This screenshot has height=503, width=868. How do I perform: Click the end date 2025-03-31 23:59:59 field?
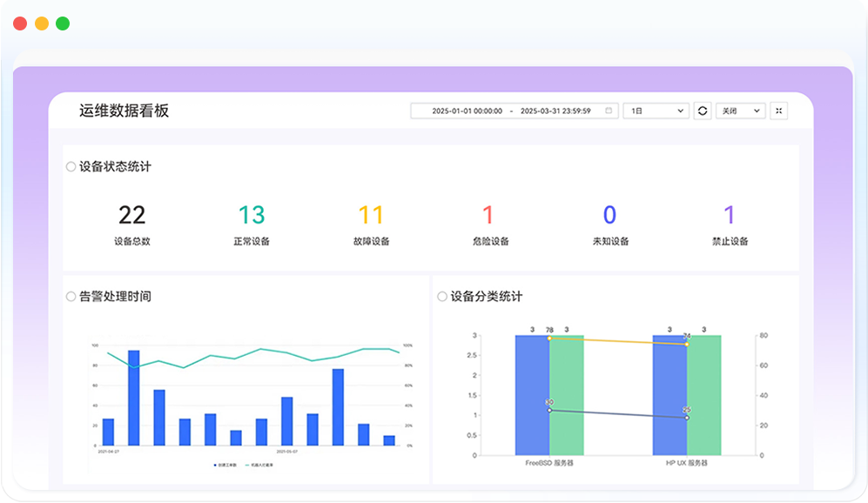[555, 111]
